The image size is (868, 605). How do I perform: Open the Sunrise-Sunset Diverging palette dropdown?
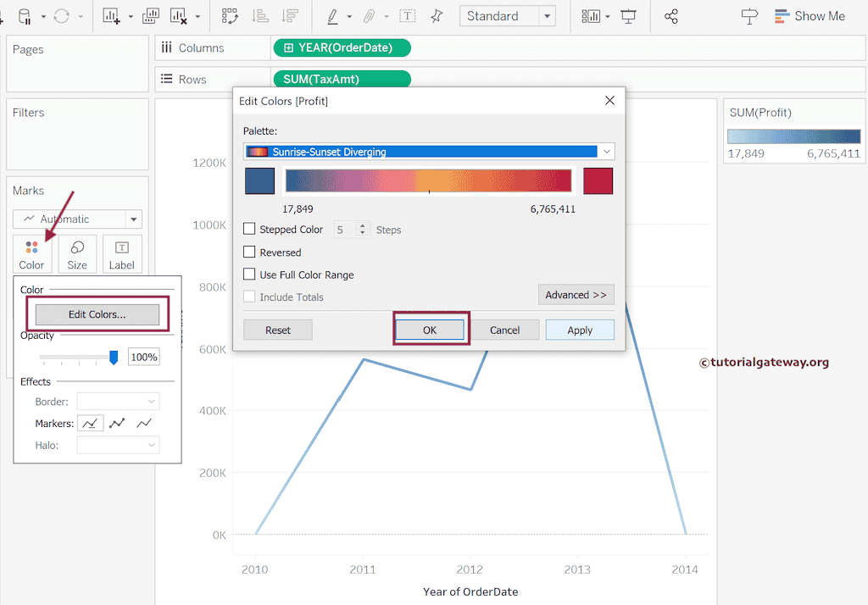tap(428, 152)
